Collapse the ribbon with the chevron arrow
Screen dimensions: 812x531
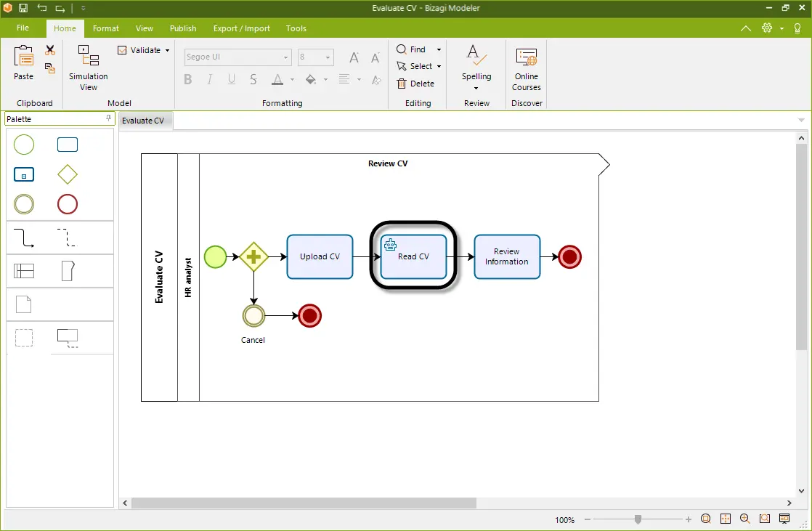[x=746, y=28]
